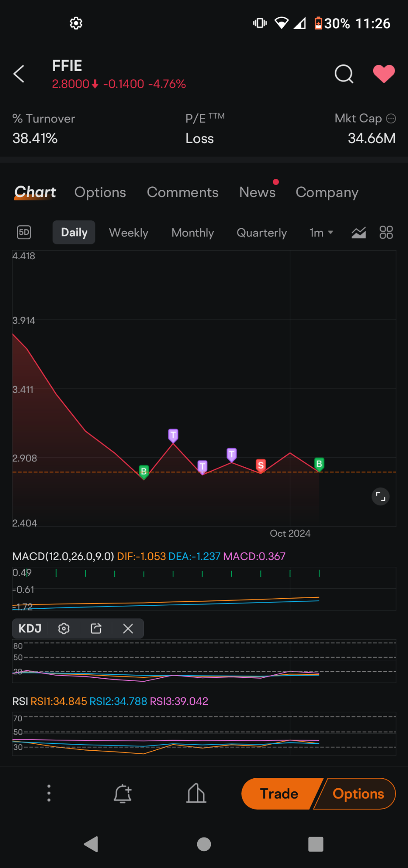Expand the 1m interval dropdown
The width and height of the screenshot is (408, 868).
pyautogui.click(x=321, y=233)
